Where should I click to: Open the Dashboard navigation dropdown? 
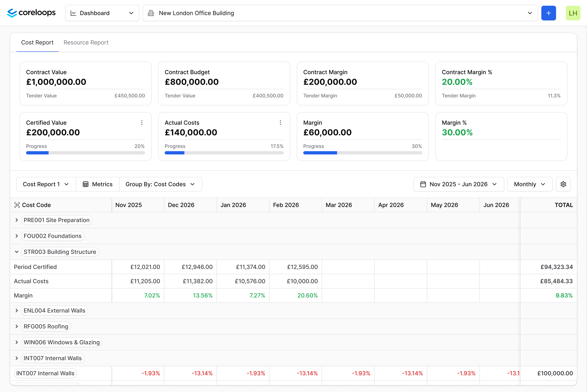tap(102, 13)
